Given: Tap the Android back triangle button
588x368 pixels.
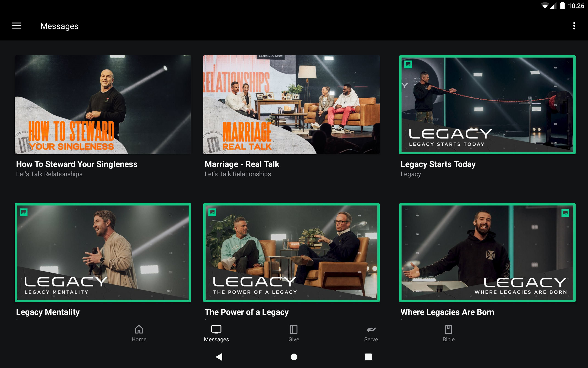Looking at the screenshot, I should (219, 357).
